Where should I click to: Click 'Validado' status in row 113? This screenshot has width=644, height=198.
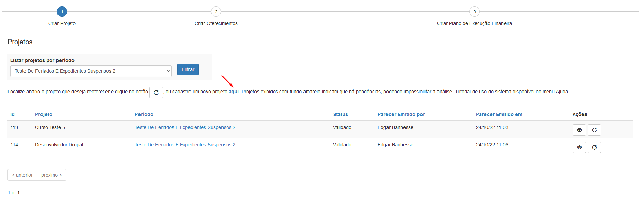click(x=342, y=127)
